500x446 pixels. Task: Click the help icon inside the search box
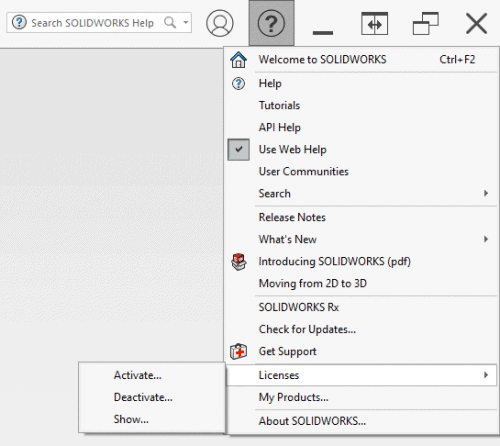click(19, 23)
